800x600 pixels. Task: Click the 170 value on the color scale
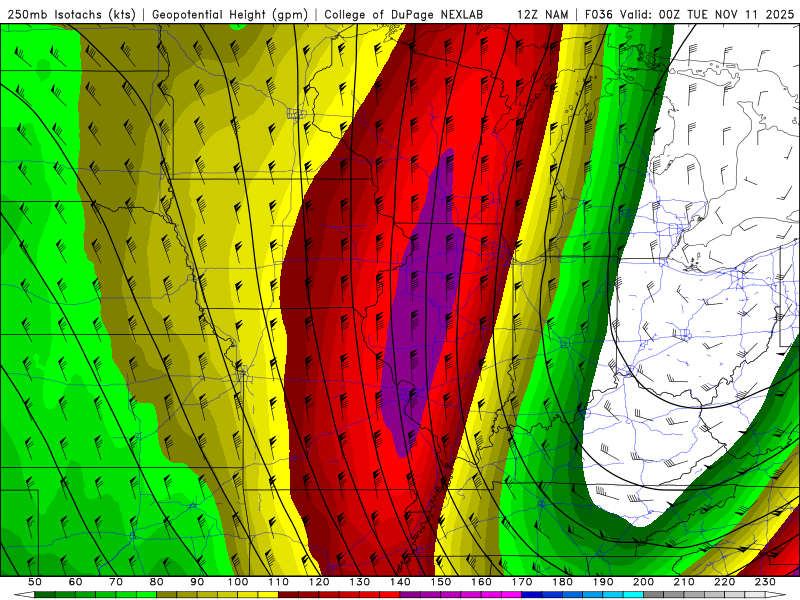522,582
